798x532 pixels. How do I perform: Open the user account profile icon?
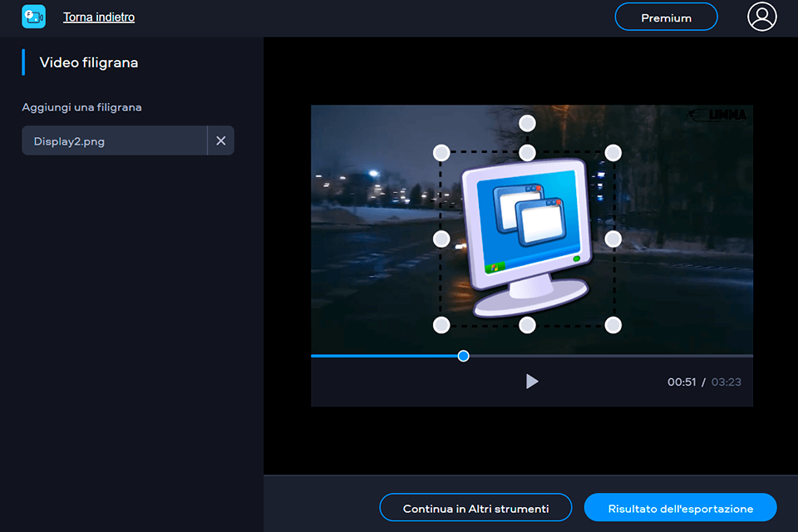761,17
